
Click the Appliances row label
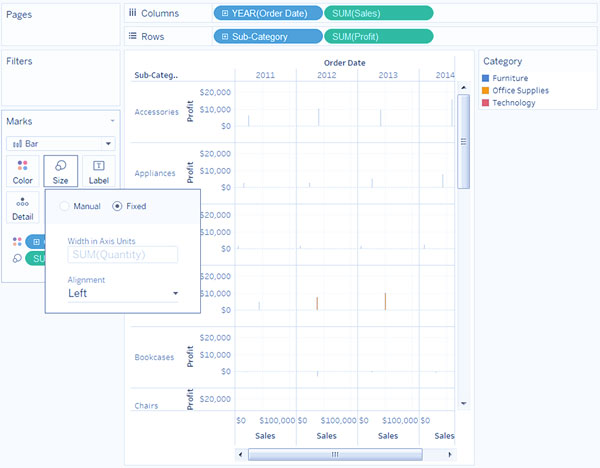point(155,173)
